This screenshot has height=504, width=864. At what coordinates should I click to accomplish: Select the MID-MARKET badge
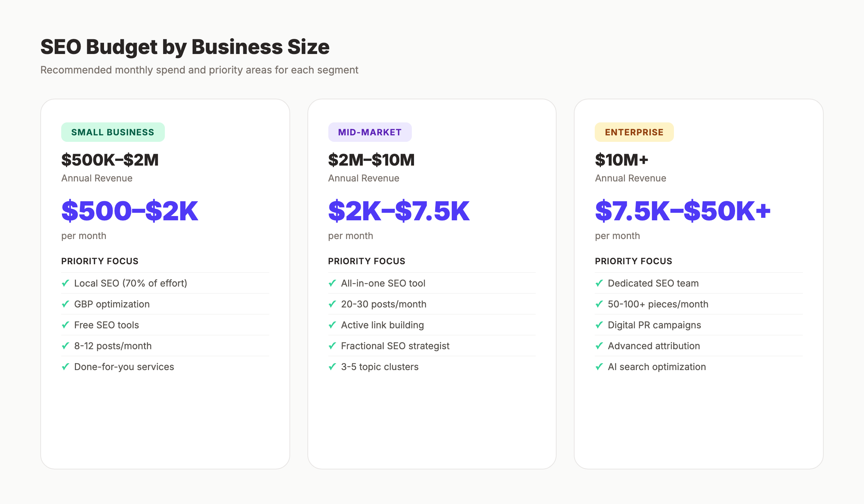coord(370,132)
